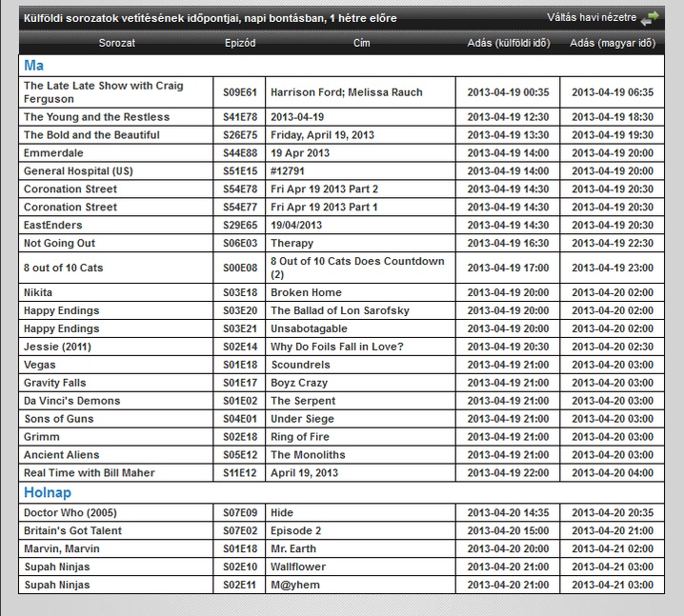Click the episode title 'Scoundrels'
This screenshot has height=616, width=684.
(300, 365)
